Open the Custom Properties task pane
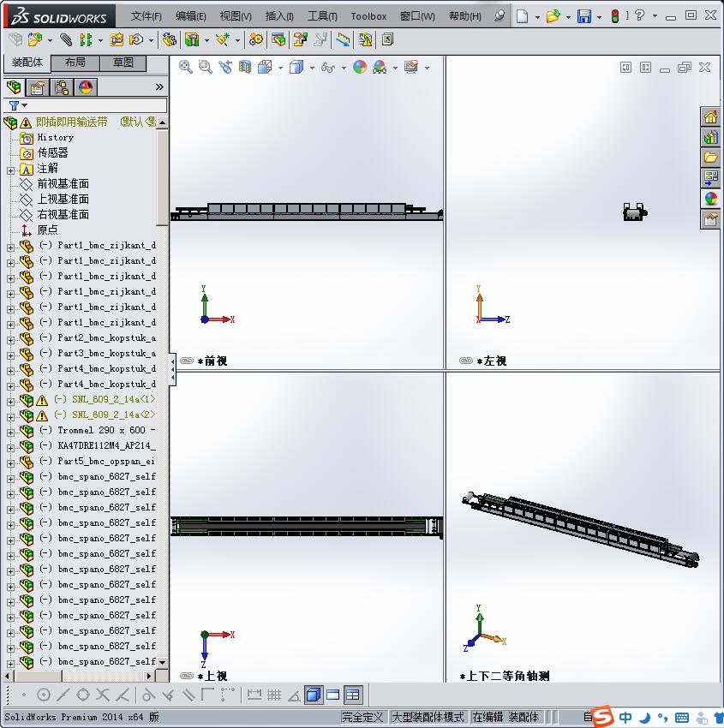 pyautogui.click(x=710, y=218)
